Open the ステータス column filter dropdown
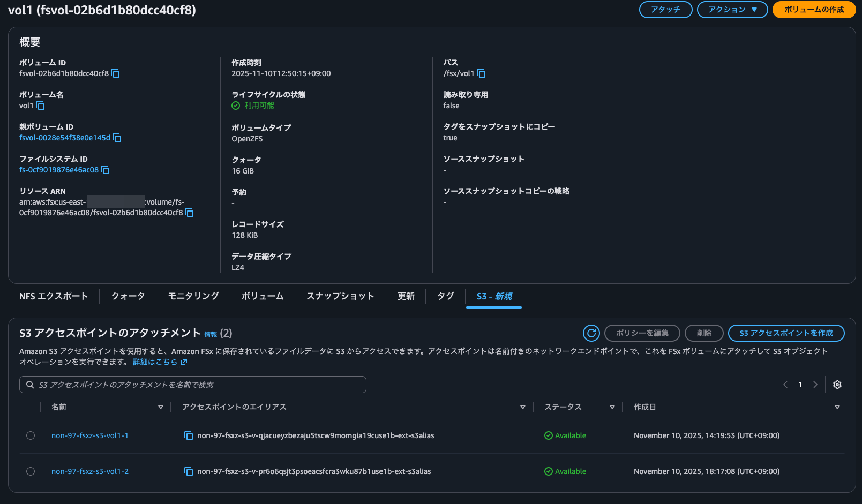 612,407
